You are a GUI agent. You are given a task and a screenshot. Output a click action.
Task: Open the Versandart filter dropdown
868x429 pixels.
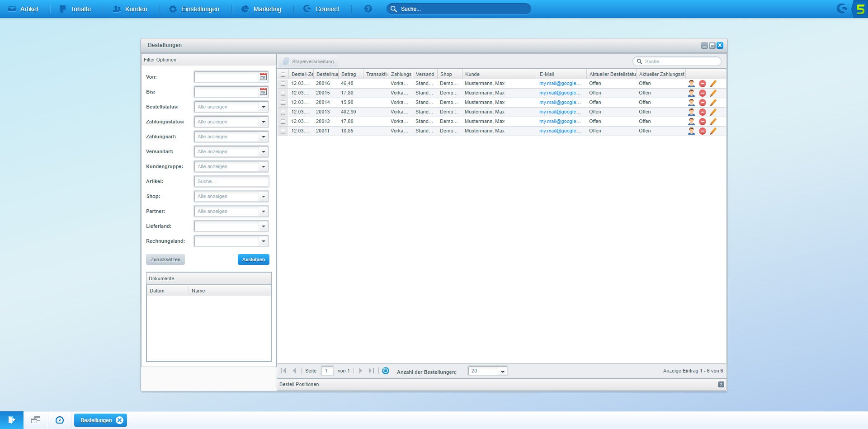coord(264,152)
